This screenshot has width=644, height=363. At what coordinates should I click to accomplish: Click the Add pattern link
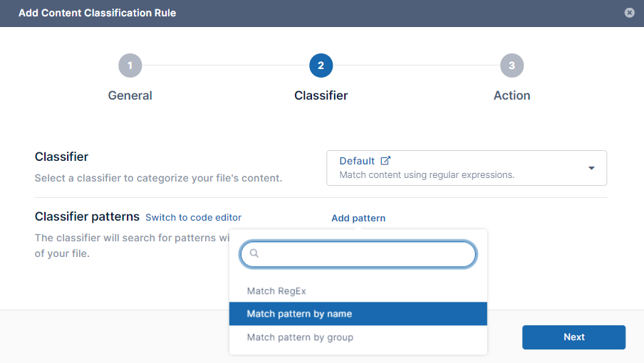pos(358,219)
